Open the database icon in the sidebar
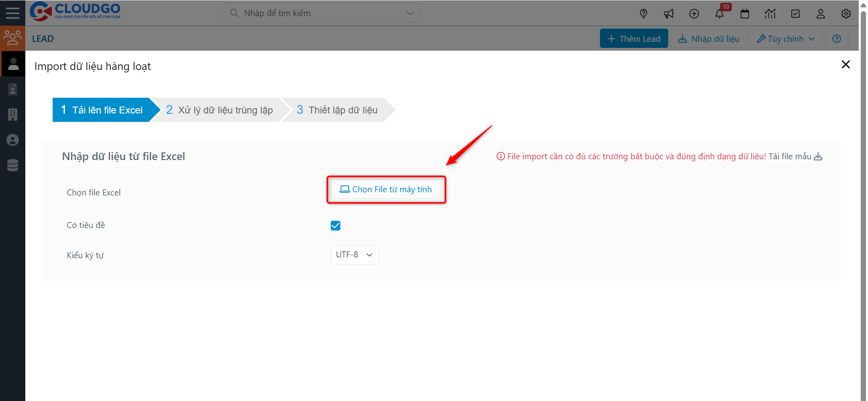This screenshot has width=868, height=401. click(12, 165)
